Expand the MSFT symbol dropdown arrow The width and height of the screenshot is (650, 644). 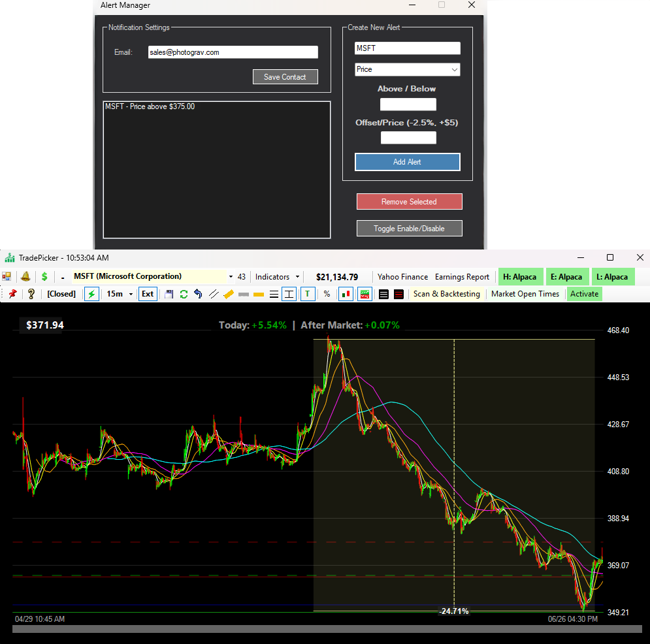(231, 277)
